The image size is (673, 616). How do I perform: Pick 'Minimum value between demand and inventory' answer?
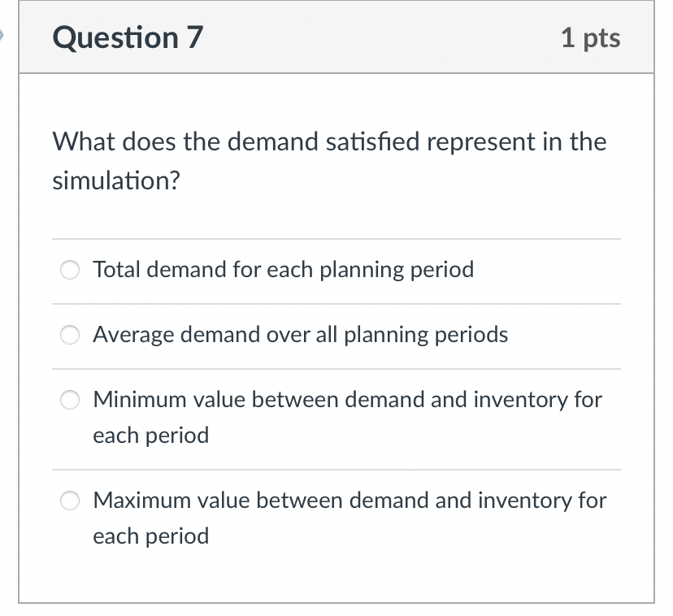(x=348, y=400)
